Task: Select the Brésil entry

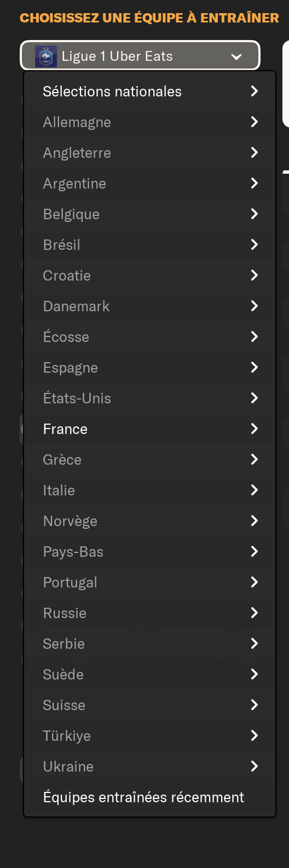Action: pos(149,245)
